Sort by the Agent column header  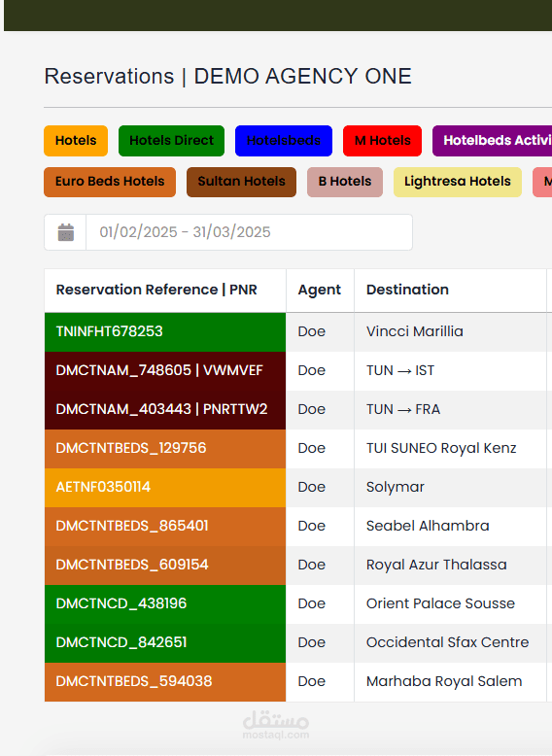320,291
